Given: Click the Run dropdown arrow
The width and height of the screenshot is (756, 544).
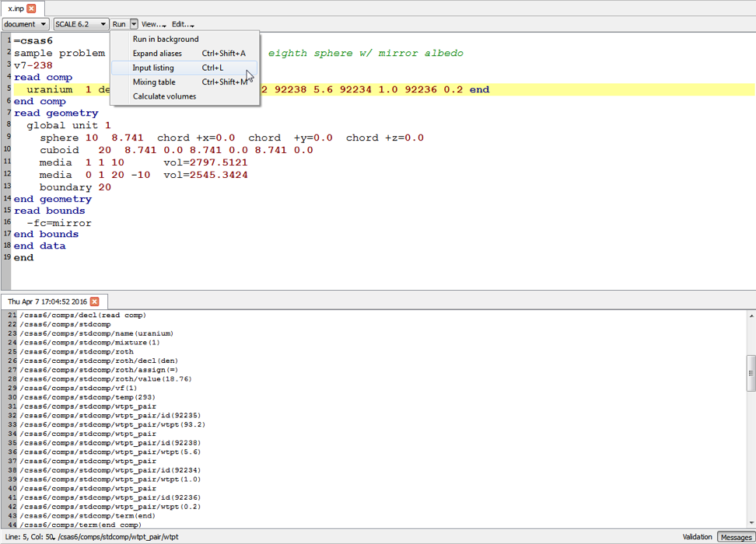Looking at the screenshot, I should [x=134, y=24].
